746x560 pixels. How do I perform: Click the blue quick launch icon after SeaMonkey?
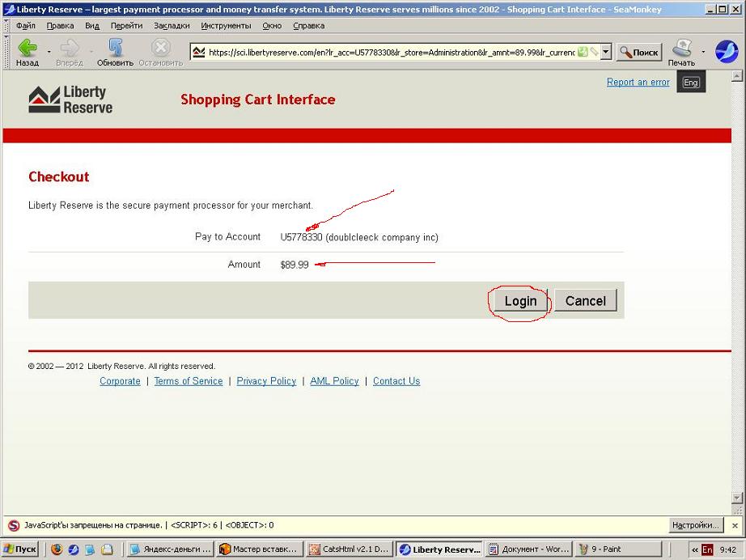click(90, 549)
